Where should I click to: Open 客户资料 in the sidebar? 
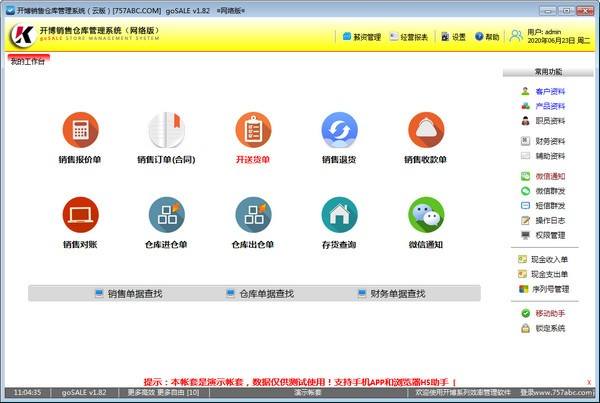coord(549,91)
